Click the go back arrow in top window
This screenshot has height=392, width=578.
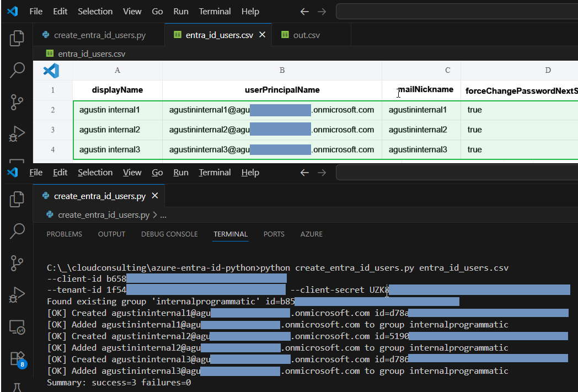click(304, 11)
